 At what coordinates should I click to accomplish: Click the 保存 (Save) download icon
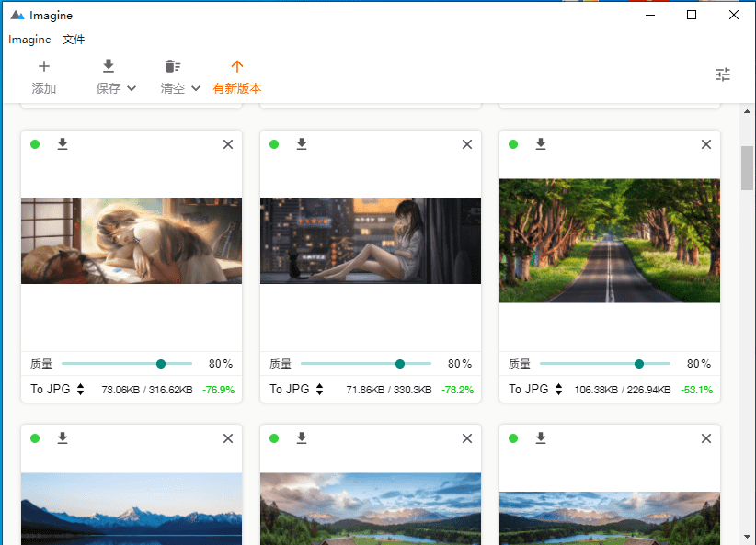point(108,65)
